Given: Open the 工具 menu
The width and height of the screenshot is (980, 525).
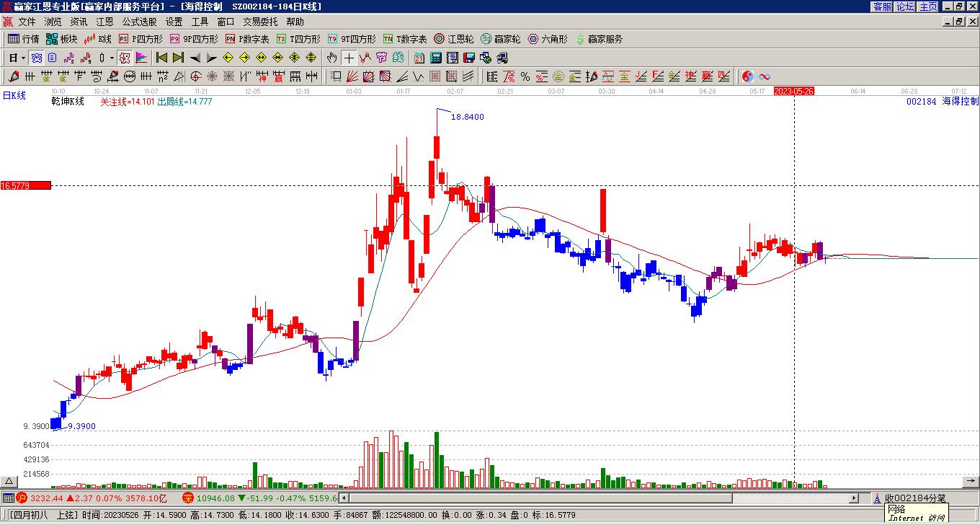Looking at the screenshot, I should pos(200,22).
